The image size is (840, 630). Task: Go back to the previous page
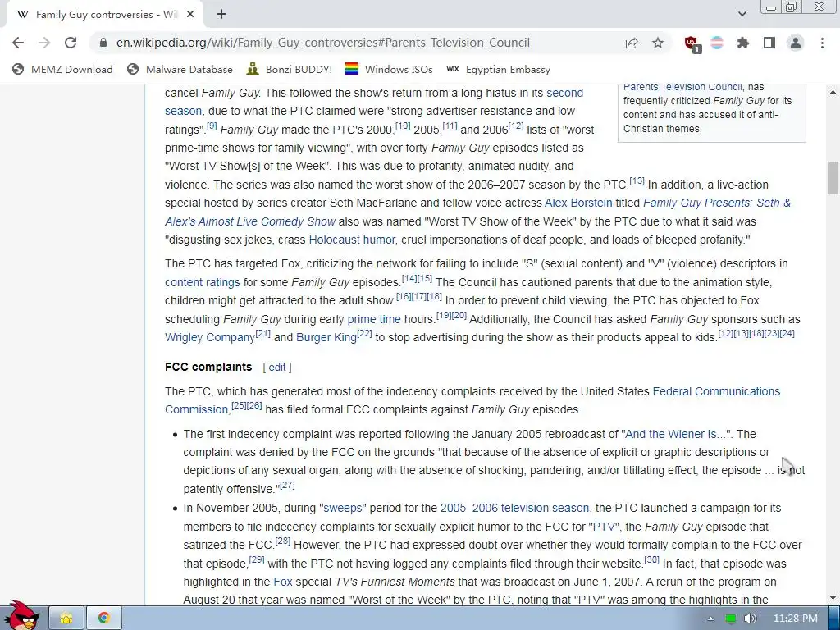18,43
